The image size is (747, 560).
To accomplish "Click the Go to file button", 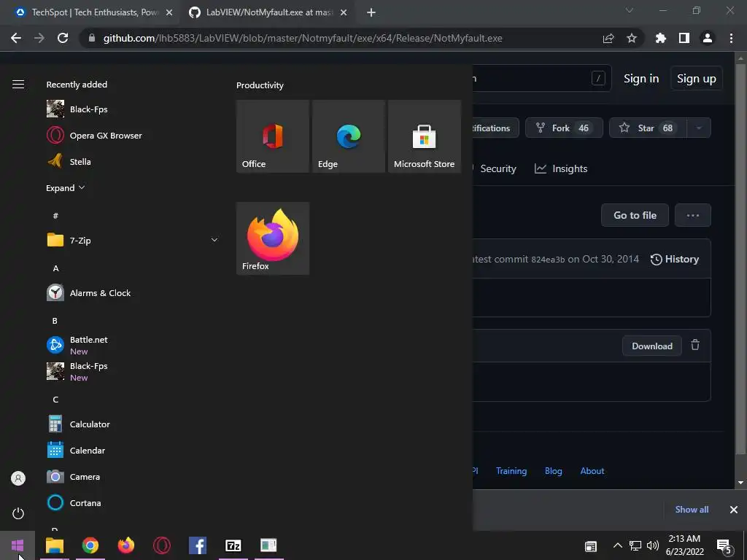I will [x=635, y=215].
